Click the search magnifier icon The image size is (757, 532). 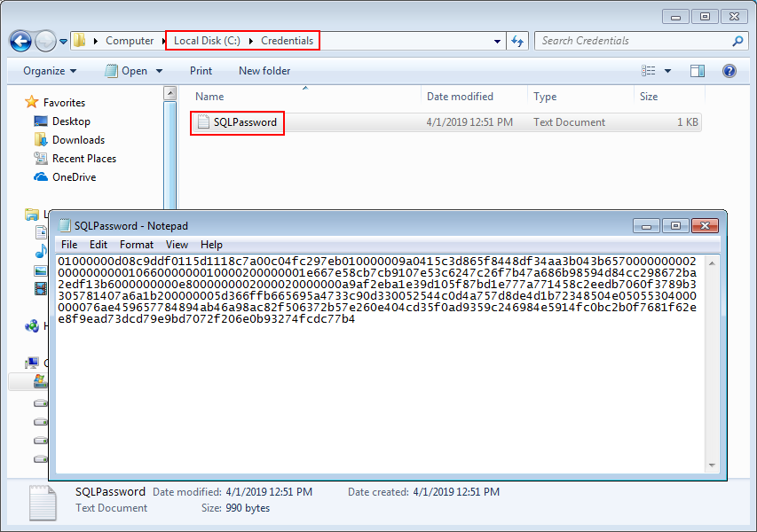[737, 40]
